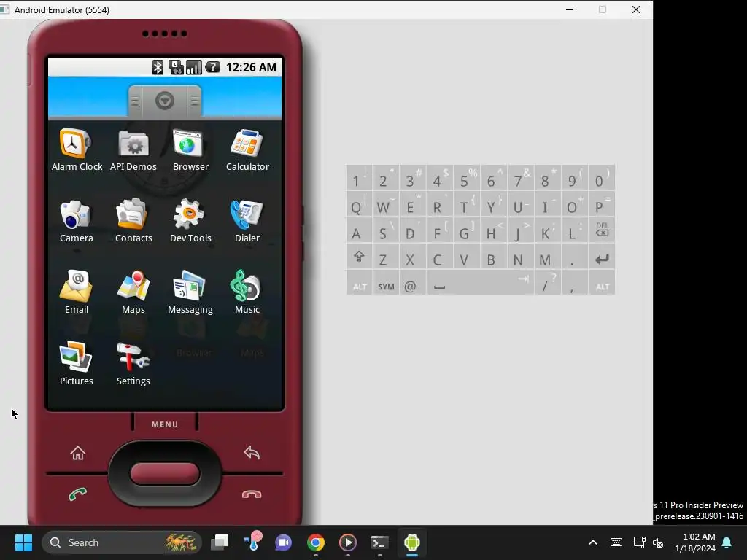747x560 pixels.
Task: Open the Browser app
Action: click(x=190, y=149)
